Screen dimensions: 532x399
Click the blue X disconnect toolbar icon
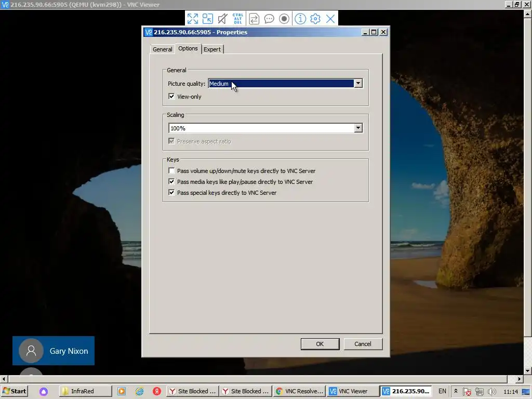pyautogui.click(x=330, y=19)
